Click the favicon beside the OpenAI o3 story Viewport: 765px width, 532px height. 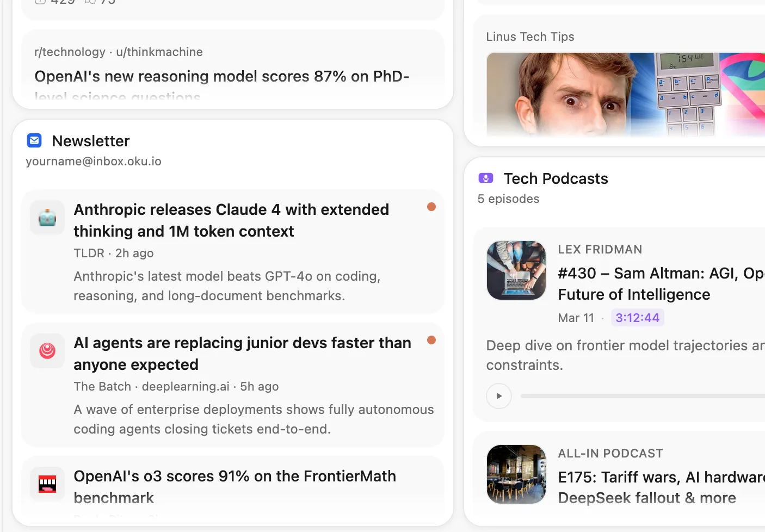47,484
